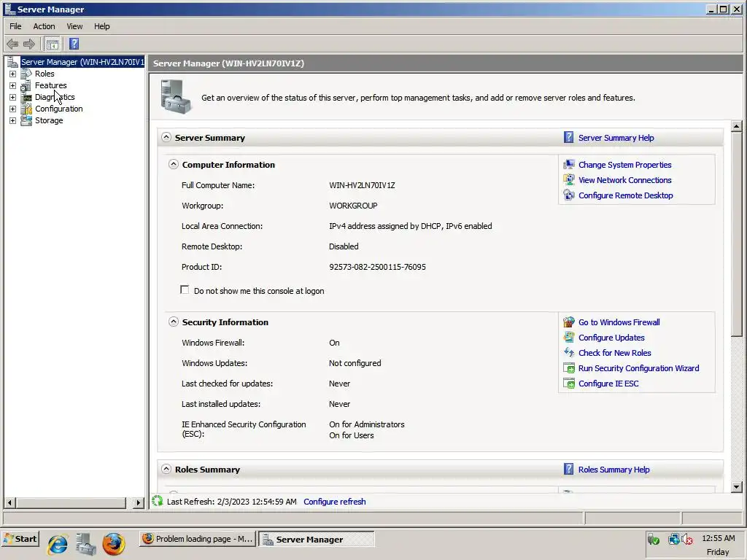Select the Roles icon in tree
Image resolution: width=747 pixels, height=560 pixels.
26,74
